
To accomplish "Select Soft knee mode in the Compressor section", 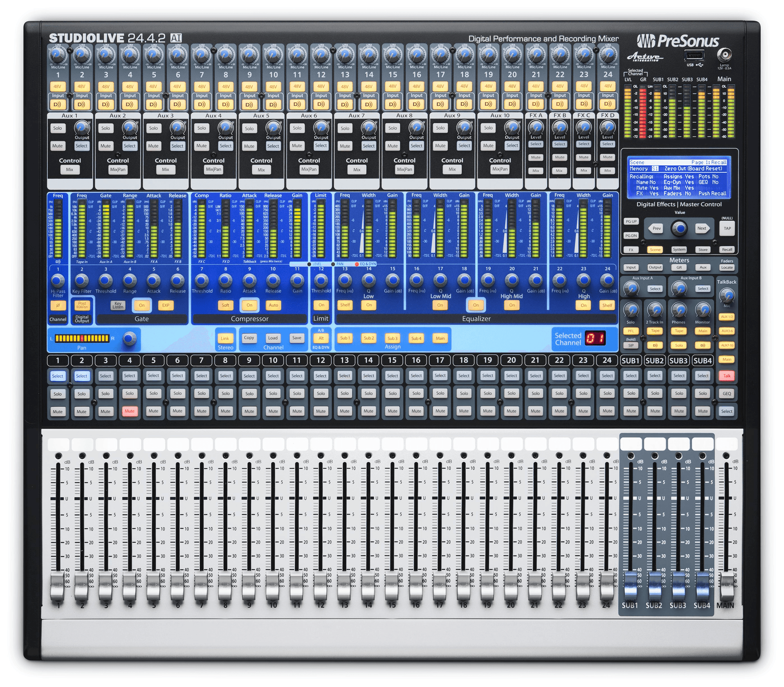I will 225,305.
